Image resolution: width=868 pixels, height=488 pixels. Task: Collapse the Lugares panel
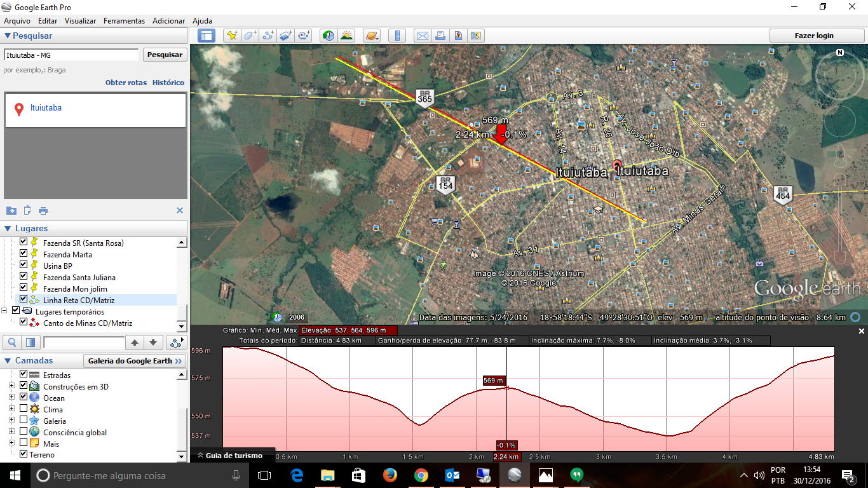8,229
